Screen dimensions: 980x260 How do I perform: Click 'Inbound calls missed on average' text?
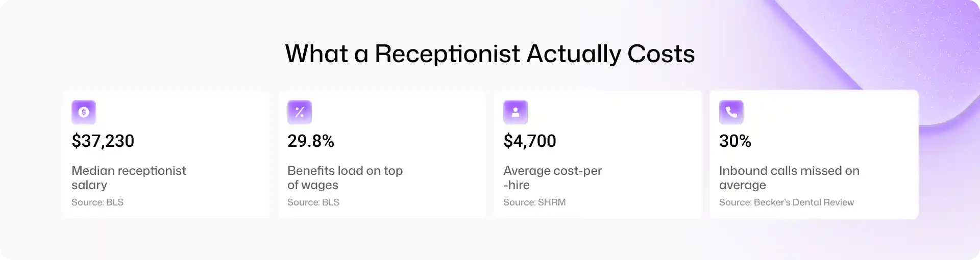point(789,177)
